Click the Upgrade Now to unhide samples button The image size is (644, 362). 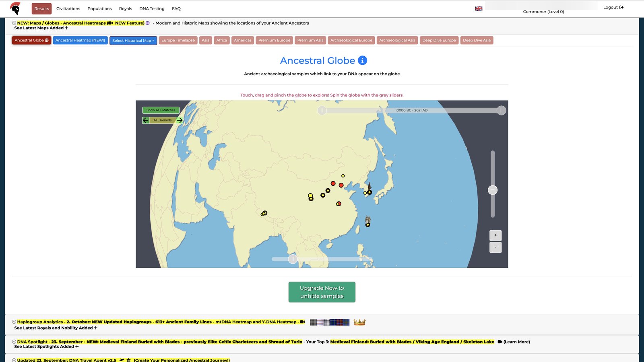click(x=322, y=292)
